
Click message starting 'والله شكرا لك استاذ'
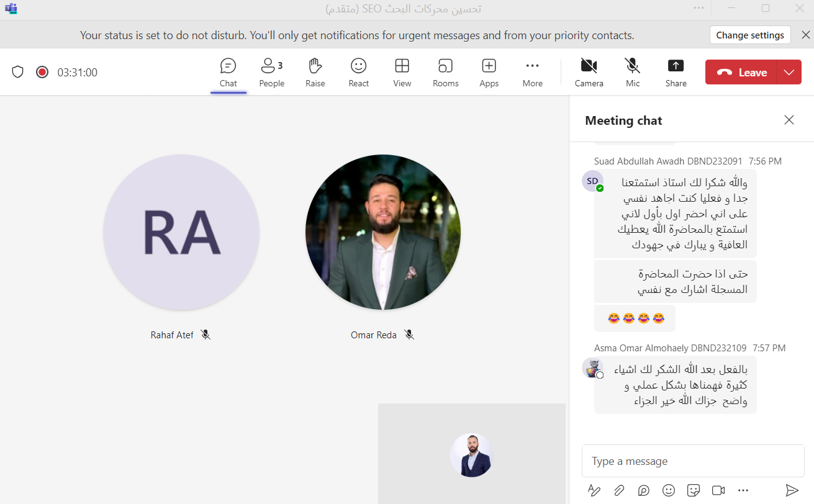tap(676, 214)
